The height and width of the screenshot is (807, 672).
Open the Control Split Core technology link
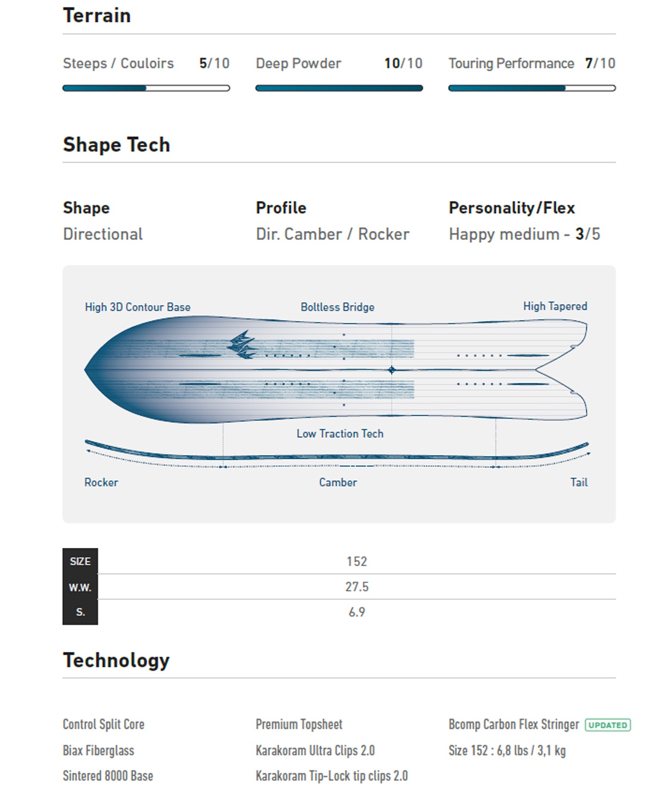point(103,725)
